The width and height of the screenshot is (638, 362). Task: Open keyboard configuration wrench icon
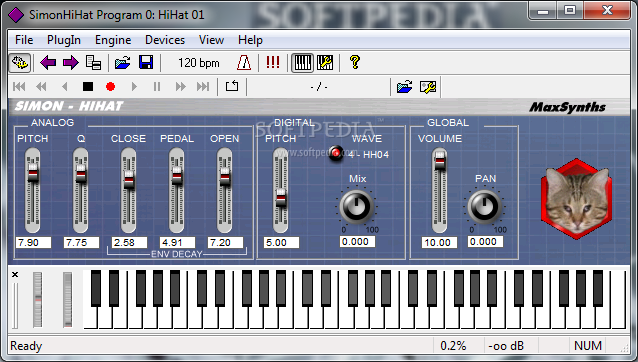click(x=325, y=63)
